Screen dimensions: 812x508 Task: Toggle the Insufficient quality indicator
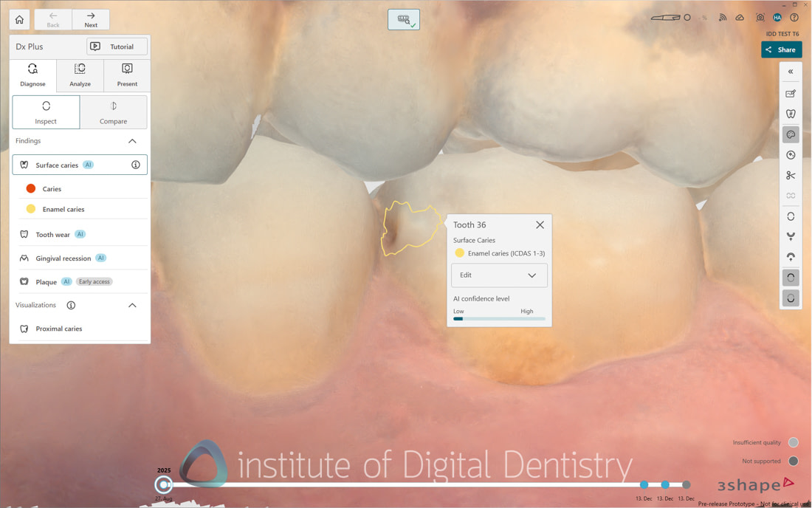[x=792, y=442]
